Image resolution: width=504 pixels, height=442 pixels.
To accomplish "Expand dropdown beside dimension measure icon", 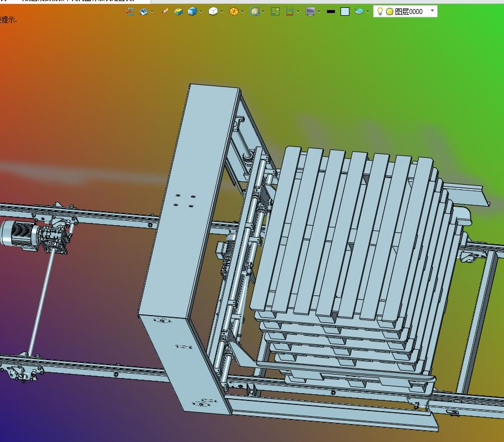I will tap(298, 12).
